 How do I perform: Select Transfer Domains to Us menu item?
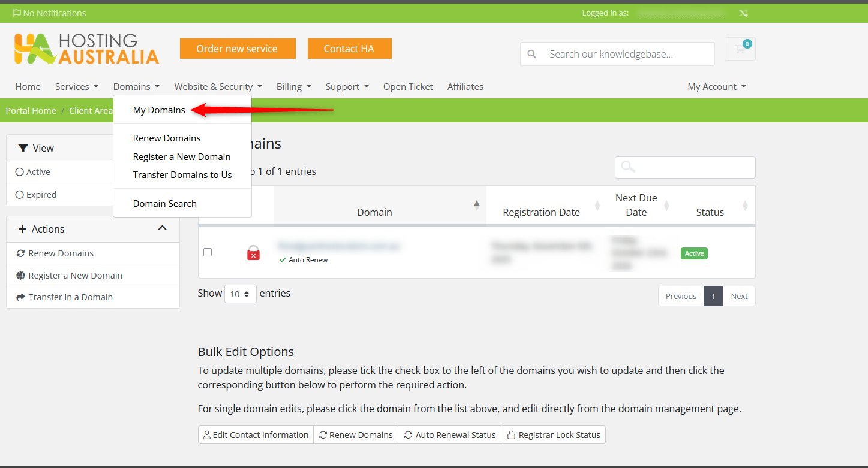182,175
